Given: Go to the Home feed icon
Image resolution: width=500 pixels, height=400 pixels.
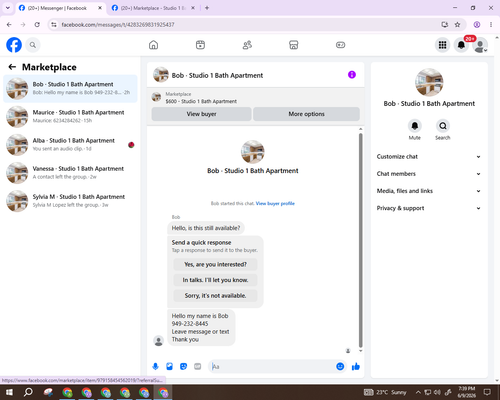Looking at the screenshot, I should 153,45.
